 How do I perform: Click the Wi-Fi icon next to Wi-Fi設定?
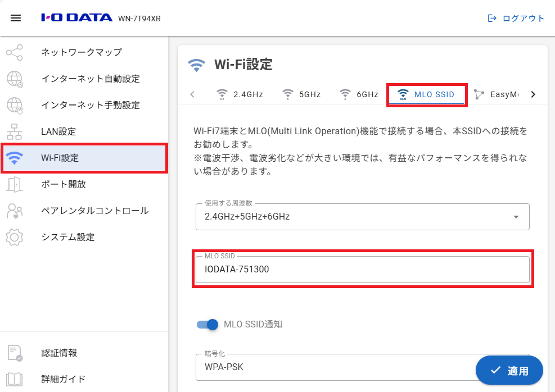[x=14, y=158]
